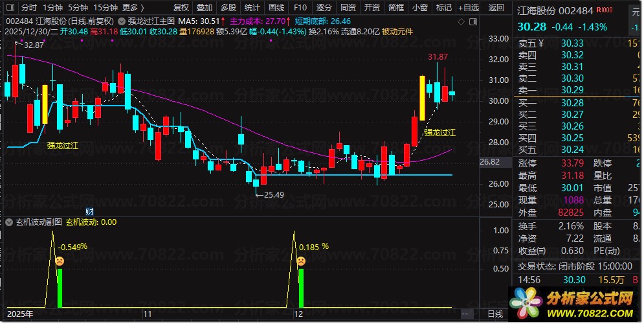Click the 返回 back button
Viewport: 644px width, 324px height.
click(x=496, y=7)
